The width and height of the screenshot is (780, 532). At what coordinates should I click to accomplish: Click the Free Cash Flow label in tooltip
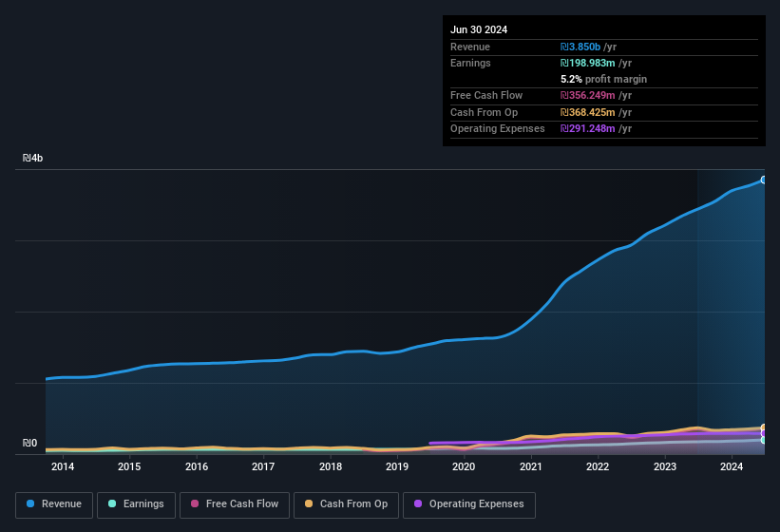pos(486,95)
